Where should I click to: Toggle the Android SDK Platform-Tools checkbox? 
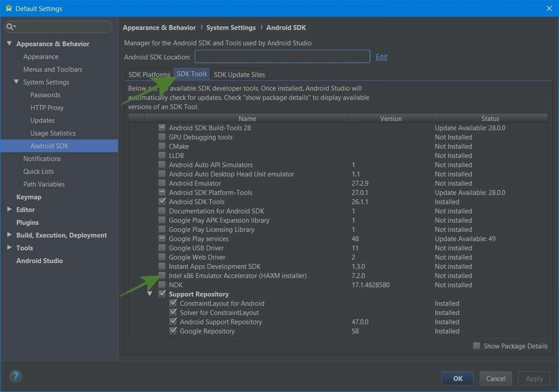pyautogui.click(x=162, y=192)
